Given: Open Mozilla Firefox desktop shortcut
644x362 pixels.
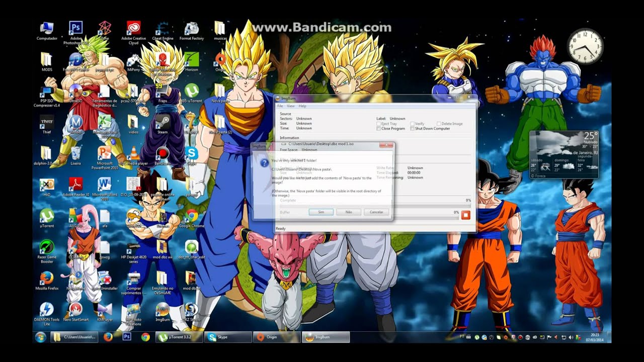Looking at the screenshot, I should [x=47, y=281].
